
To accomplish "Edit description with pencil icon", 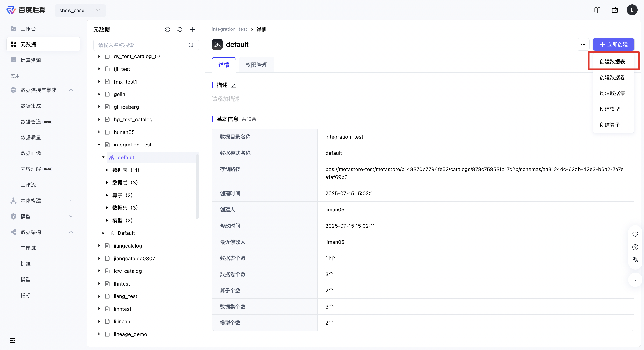I will (x=233, y=85).
